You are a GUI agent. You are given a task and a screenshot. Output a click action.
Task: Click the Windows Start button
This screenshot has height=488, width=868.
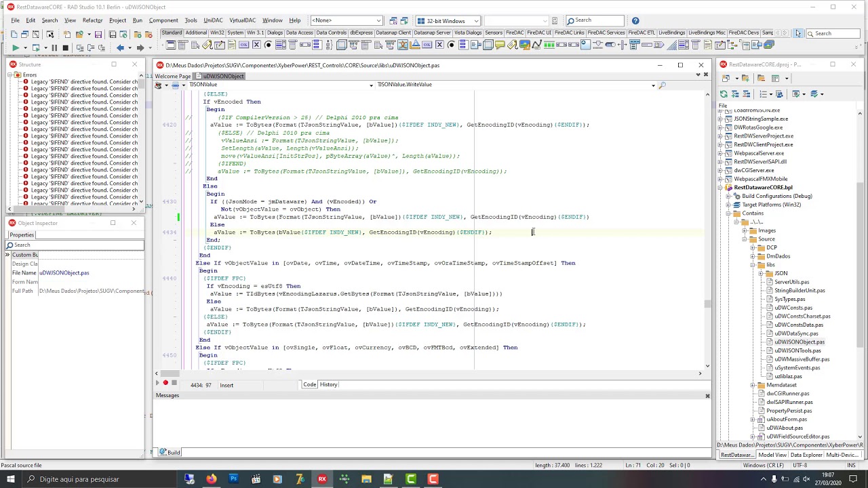[x=11, y=479]
